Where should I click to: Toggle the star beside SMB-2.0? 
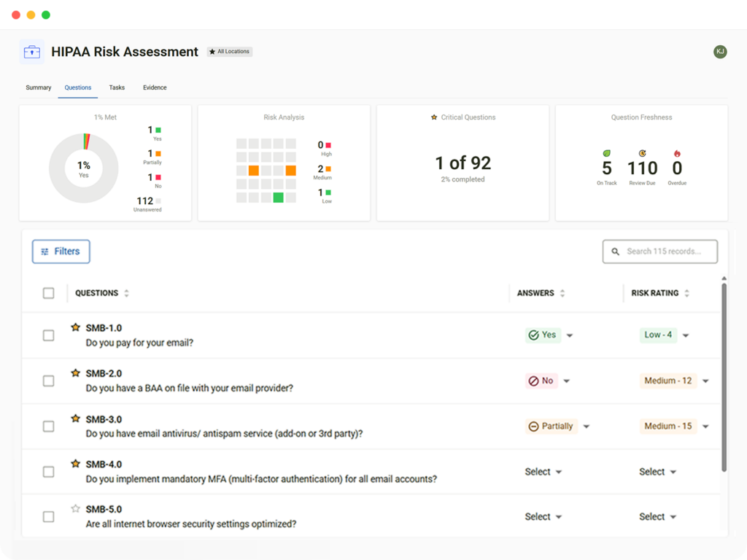pos(75,373)
